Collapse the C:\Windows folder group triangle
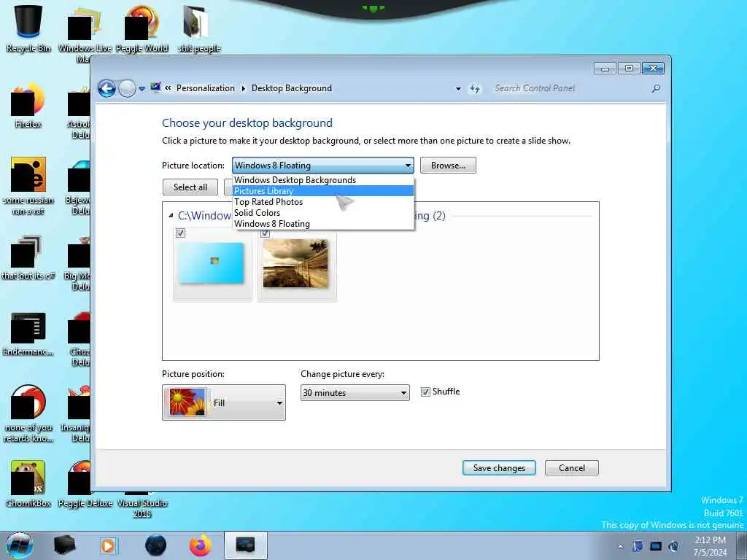Image resolution: width=747 pixels, height=560 pixels. tap(171, 216)
